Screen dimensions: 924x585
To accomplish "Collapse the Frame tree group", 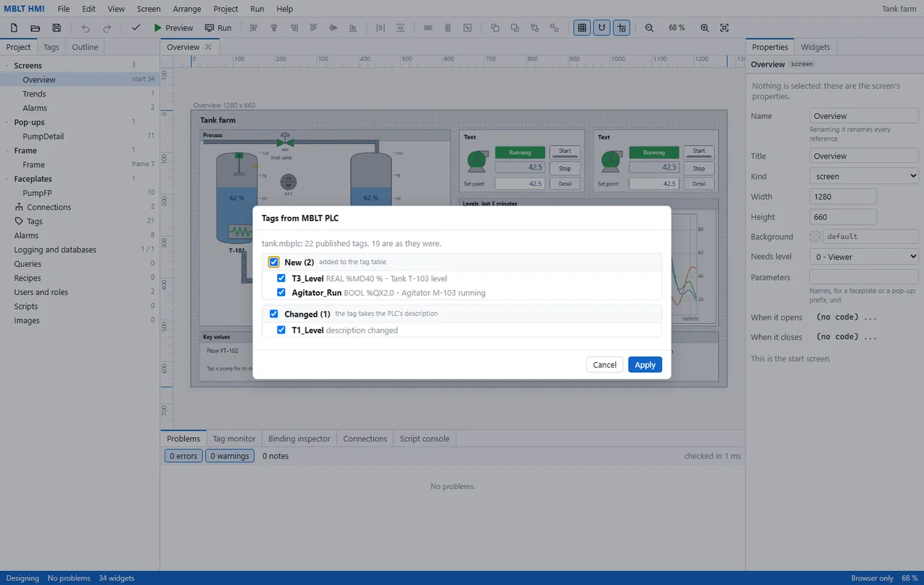I will (7, 151).
